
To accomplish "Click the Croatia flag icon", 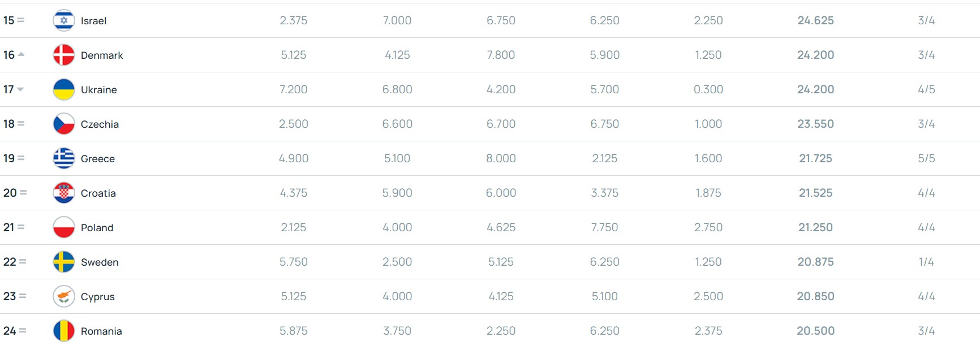I will click(64, 193).
